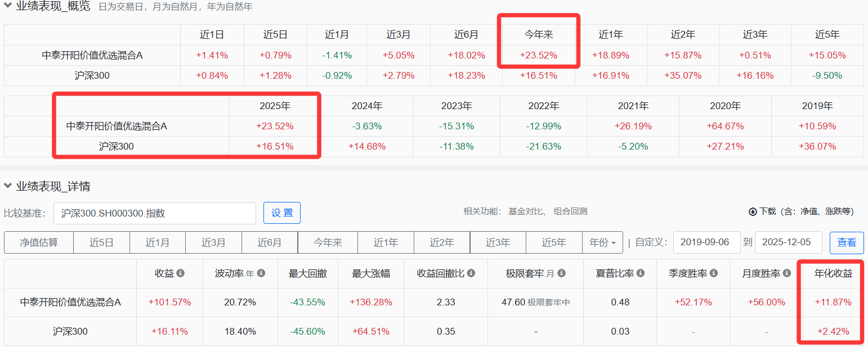
Task: Click 今年来 header in overview table
Action: pos(539,35)
